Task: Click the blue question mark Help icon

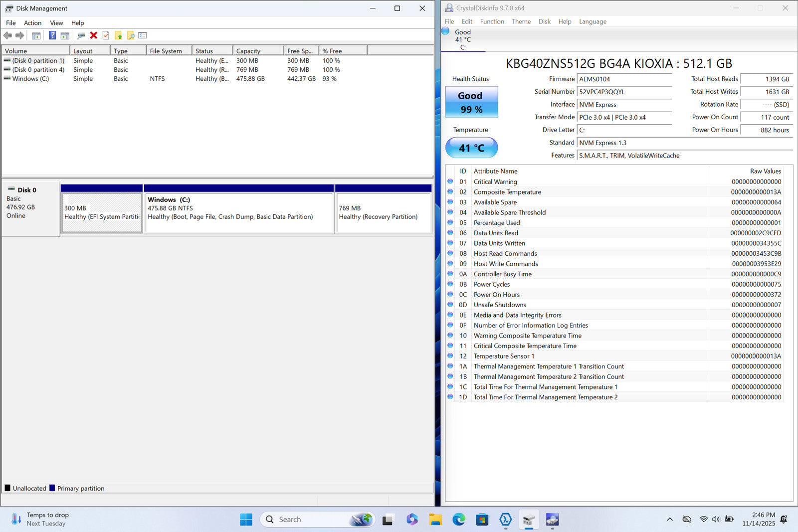Action: (x=52, y=35)
